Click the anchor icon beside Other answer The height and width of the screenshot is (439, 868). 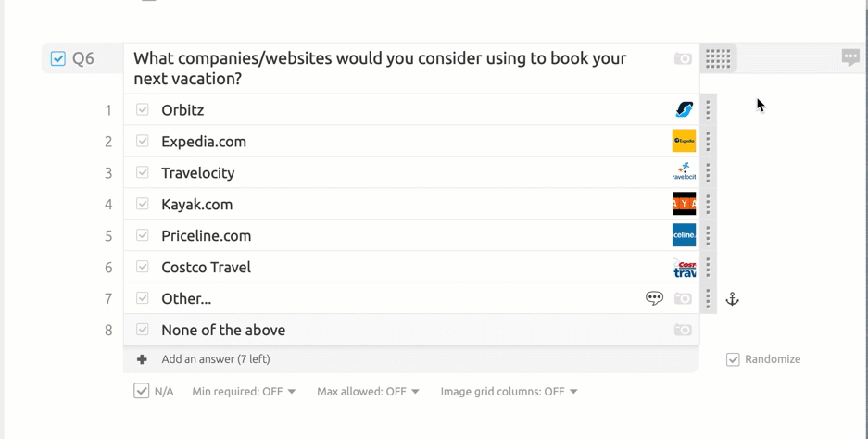[x=732, y=299]
